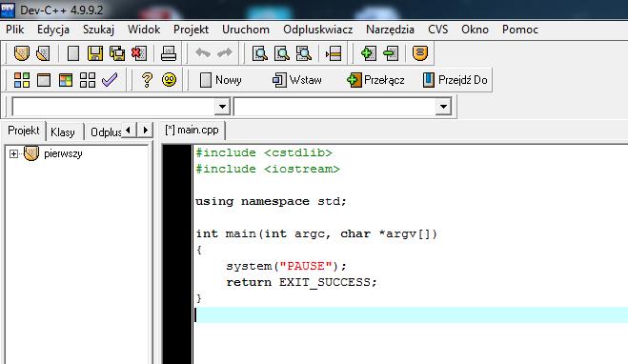Click the Przejdź Do toolbar button

coord(456,80)
